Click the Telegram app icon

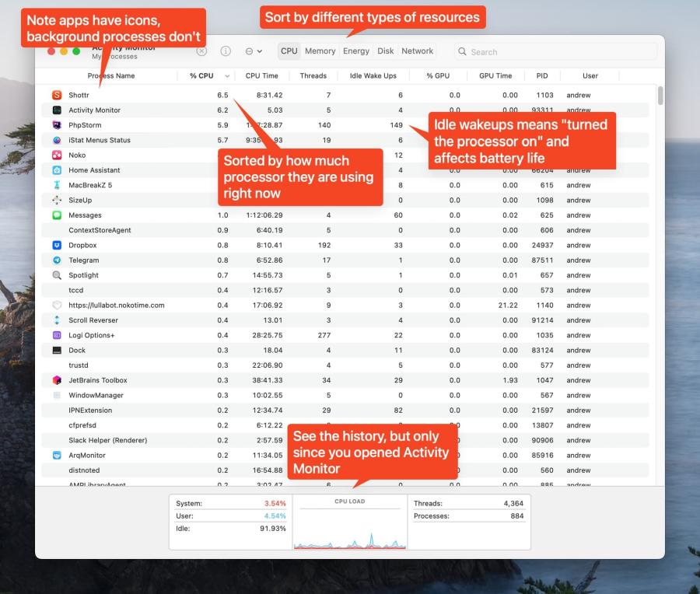pyautogui.click(x=57, y=260)
